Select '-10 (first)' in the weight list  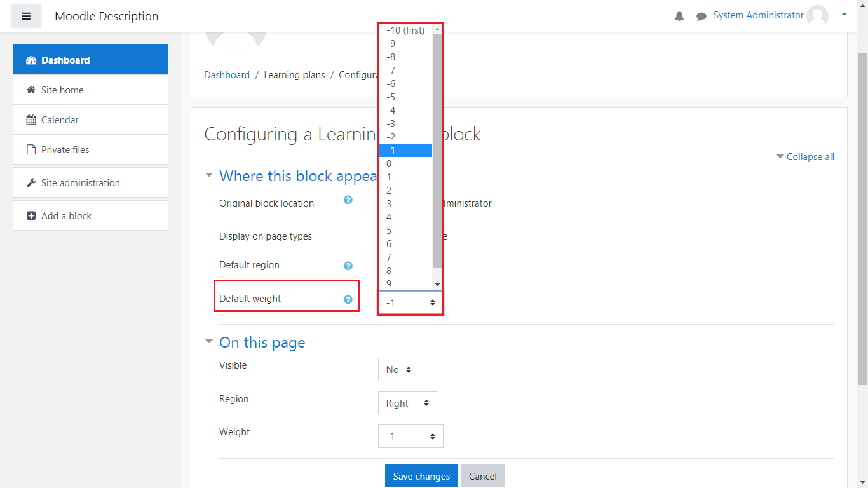(405, 30)
